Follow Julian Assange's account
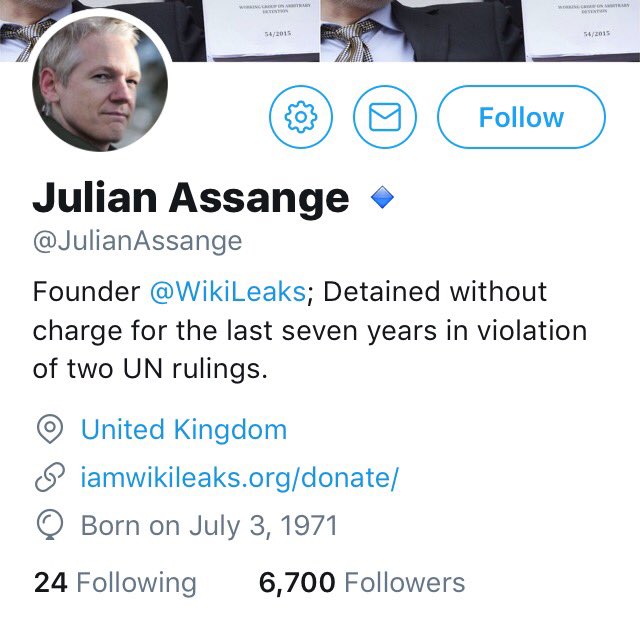Image resolution: width=640 pixels, height=630 pixels. pos(521,118)
